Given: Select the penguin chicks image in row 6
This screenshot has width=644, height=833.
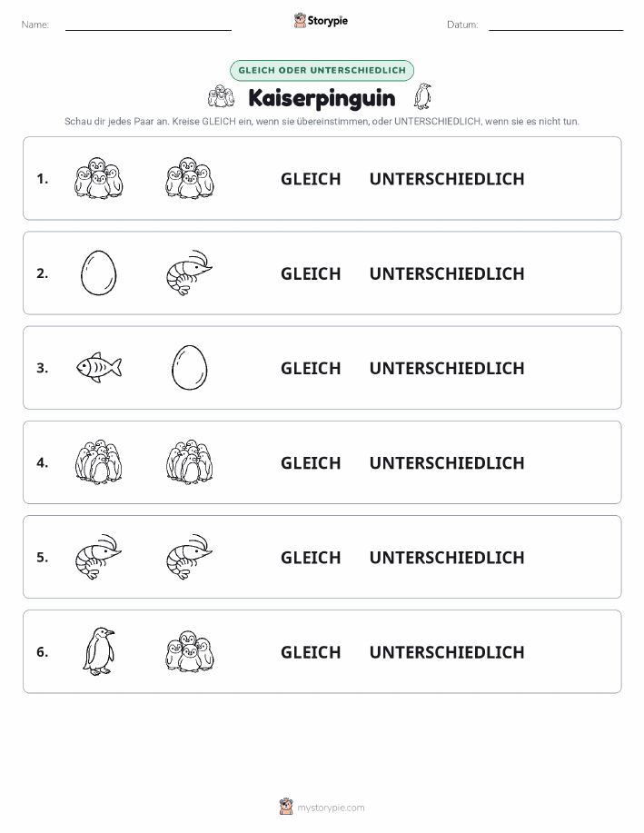Looking at the screenshot, I should [x=190, y=651].
